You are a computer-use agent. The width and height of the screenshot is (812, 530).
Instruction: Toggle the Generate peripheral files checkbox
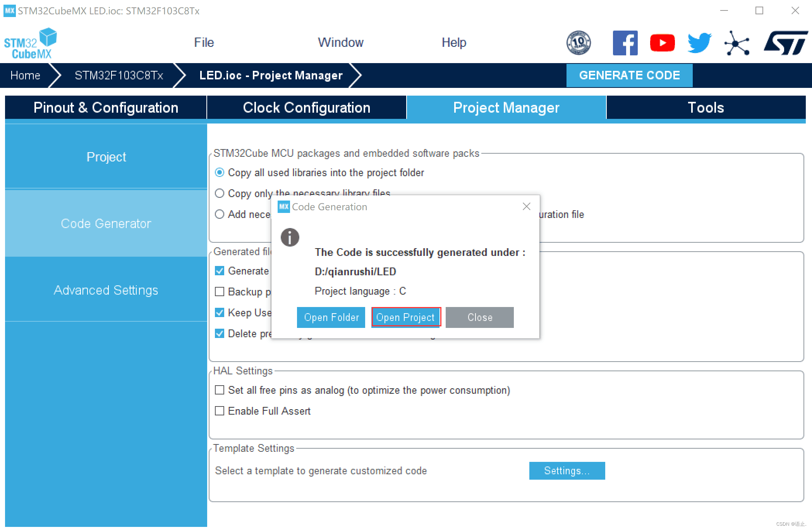[220, 271]
